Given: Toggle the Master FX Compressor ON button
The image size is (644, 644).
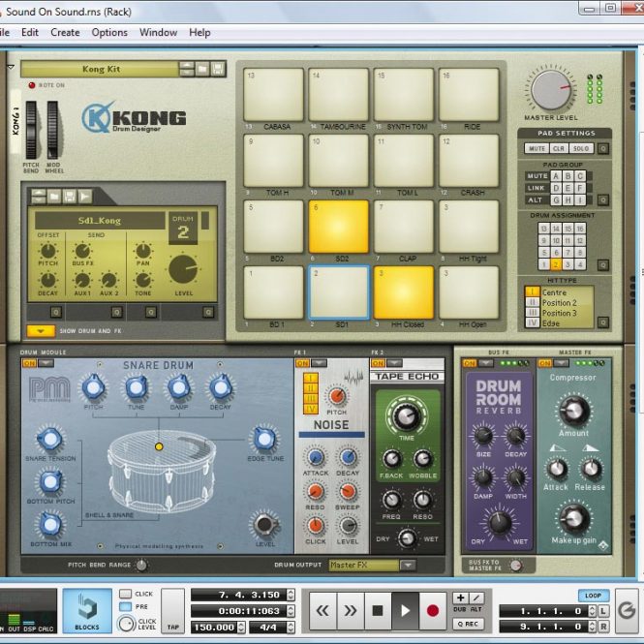Looking at the screenshot, I should pyautogui.click(x=545, y=363).
